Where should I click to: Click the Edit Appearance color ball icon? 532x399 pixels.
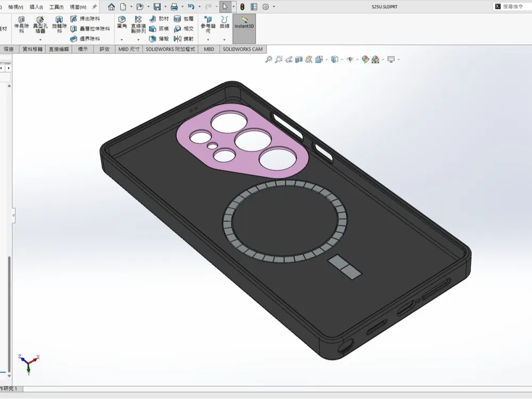coord(365,60)
